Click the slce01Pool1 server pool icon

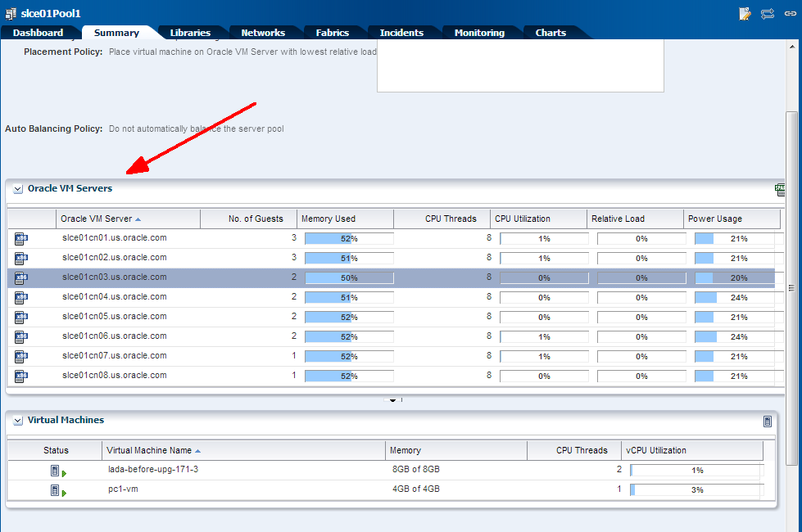(x=10, y=13)
